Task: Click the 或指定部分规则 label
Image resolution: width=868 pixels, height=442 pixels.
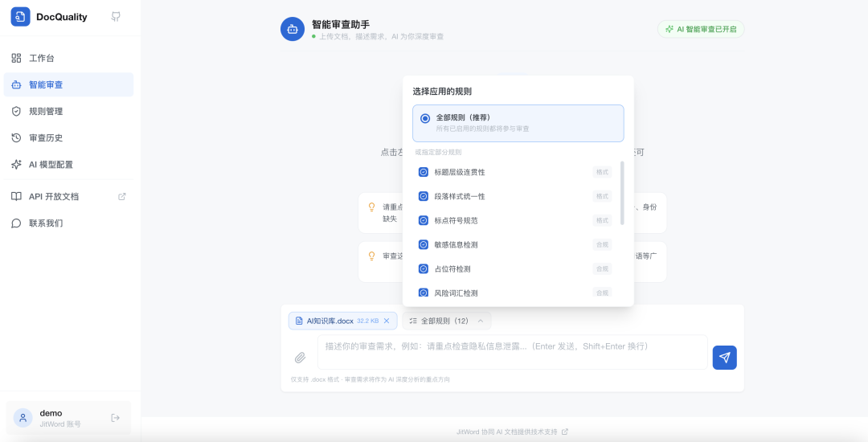Action: coord(439,152)
